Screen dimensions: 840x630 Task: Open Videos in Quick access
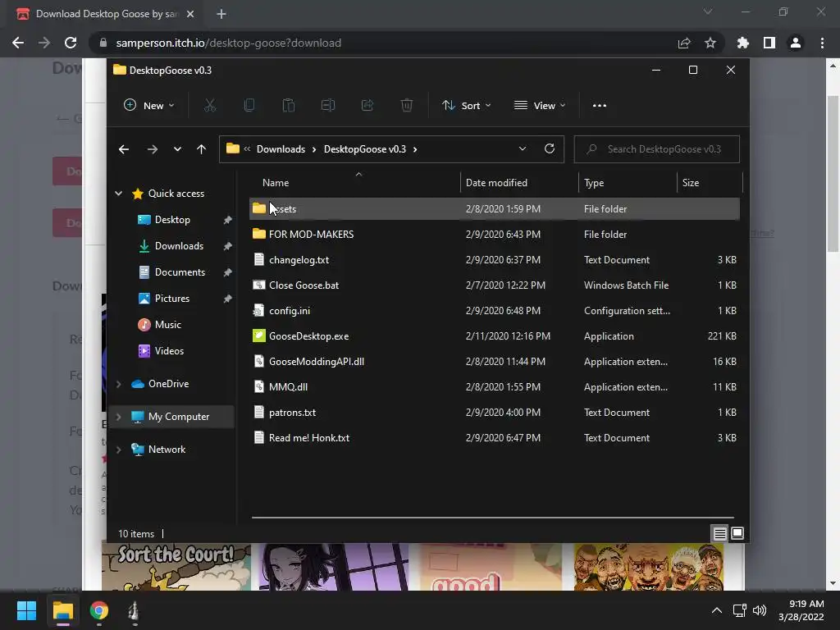point(169,351)
